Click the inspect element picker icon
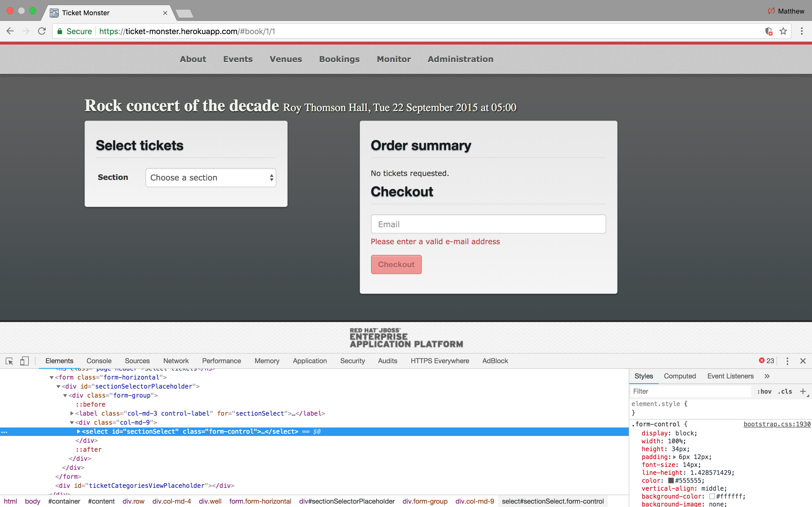The width and height of the screenshot is (812, 507). click(x=9, y=361)
